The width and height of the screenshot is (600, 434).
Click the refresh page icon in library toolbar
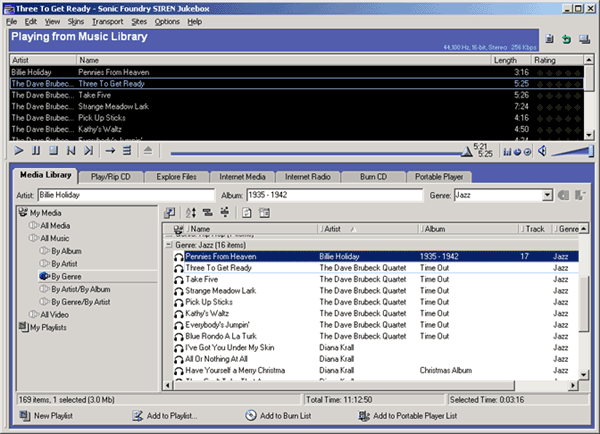(x=247, y=213)
